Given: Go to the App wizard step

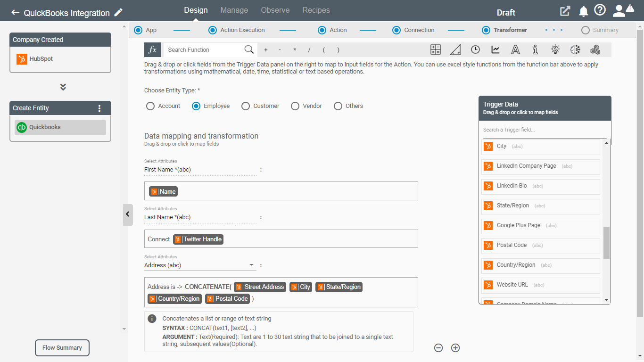Looking at the screenshot, I should pos(145,30).
